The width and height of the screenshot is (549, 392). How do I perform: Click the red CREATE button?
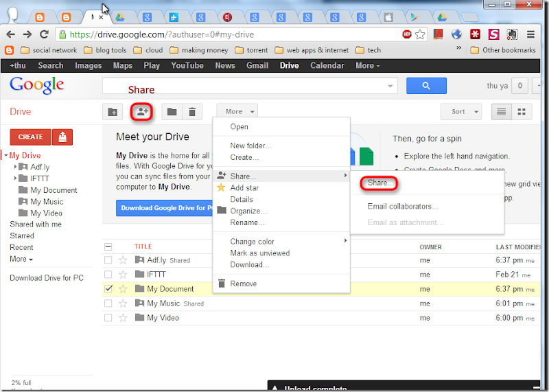tap(30, 137)
